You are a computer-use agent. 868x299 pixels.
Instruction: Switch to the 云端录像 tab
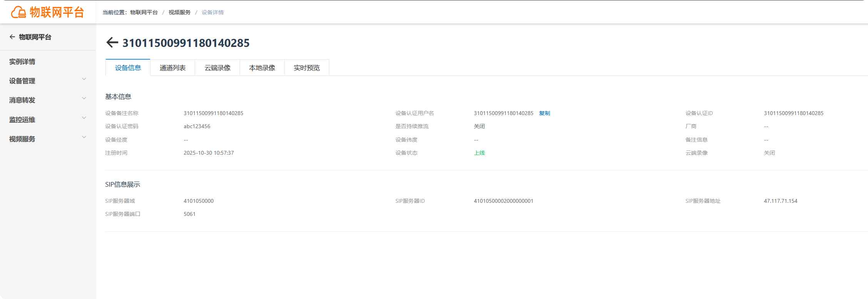click(217, 68)
